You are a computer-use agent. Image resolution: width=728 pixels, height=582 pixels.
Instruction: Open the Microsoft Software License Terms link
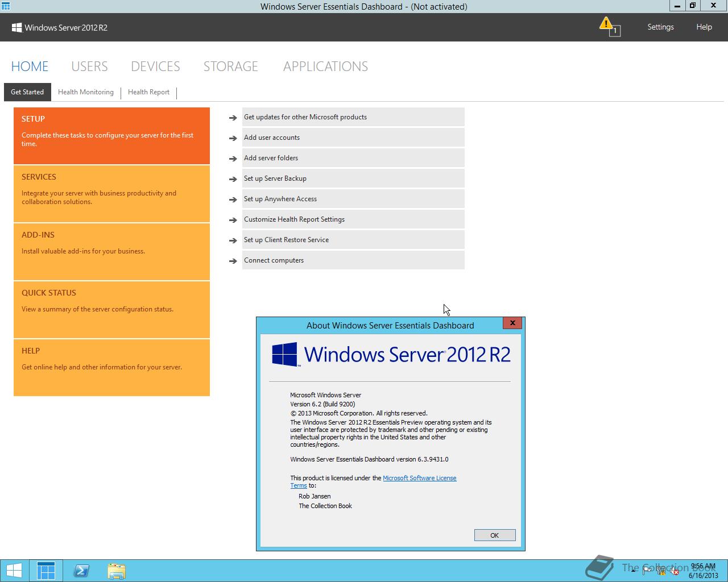(419, 478)
